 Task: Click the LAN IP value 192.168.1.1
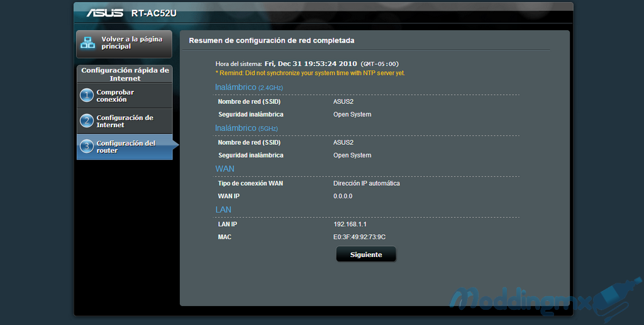[x=350, y=224]
